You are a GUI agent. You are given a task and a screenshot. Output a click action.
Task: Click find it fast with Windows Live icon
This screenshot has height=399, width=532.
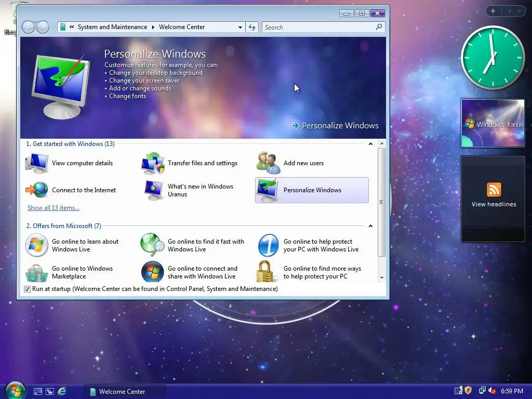click(152, 245)
